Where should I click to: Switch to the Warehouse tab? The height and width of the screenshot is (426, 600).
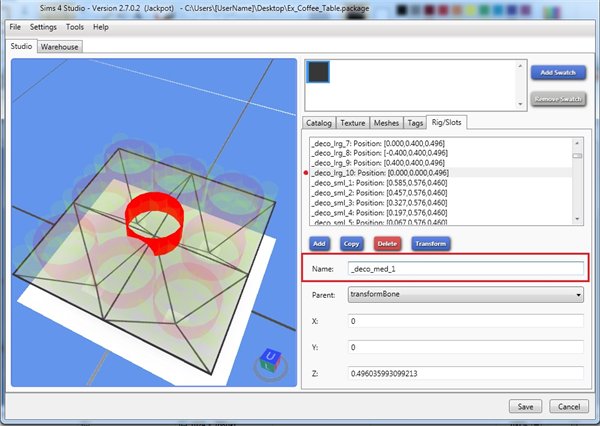pos(60,46)
